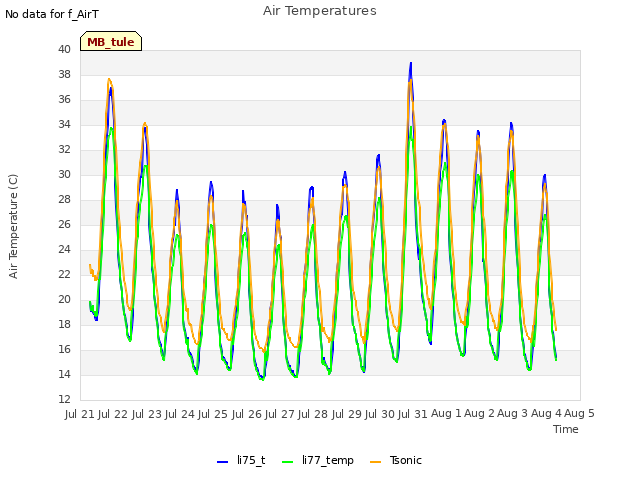Click the li75_t blue legend swatch
This screenshot has width=640, height=480.
222,462
